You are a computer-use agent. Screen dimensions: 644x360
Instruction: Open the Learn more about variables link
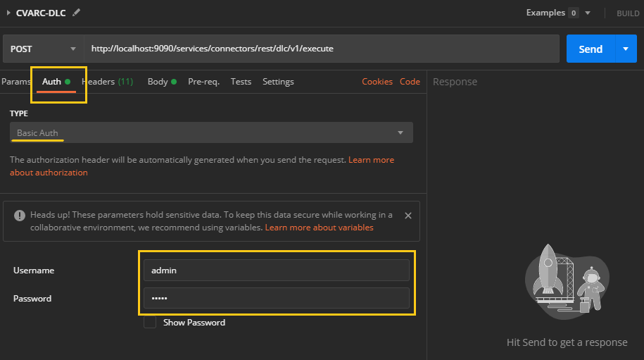click(319, 228)
